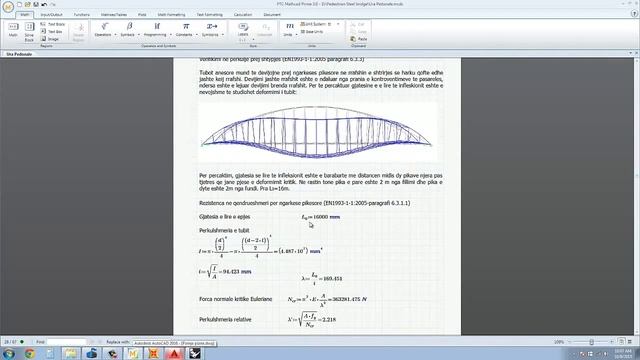640x360 pixels.
Task: Click the Cut button in Clipboard group
Action: (x=358, y=24)
